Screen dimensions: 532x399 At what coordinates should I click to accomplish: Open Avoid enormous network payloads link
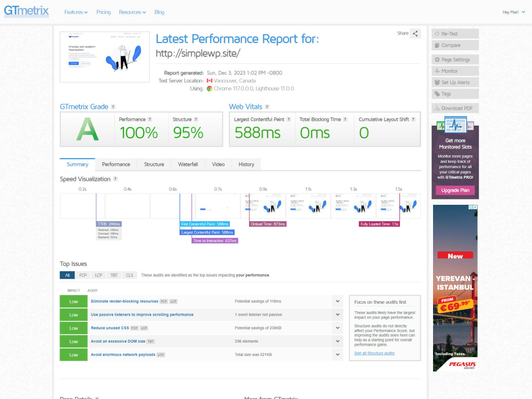click(x=123, y=354)
